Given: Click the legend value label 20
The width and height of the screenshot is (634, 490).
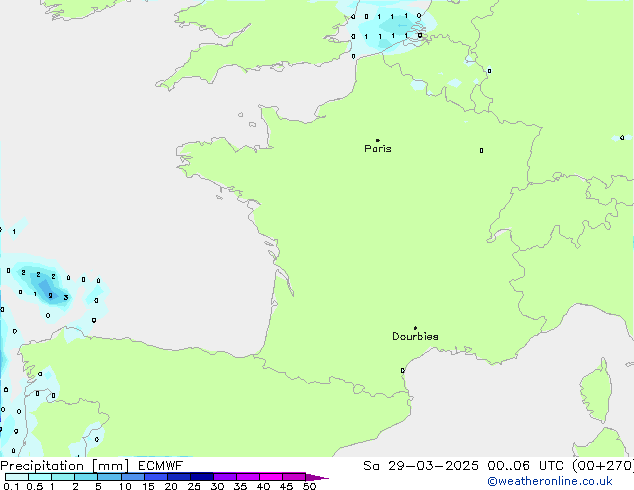Looking at the screenshot, I should pyautogui.click(x=171, y=486).
